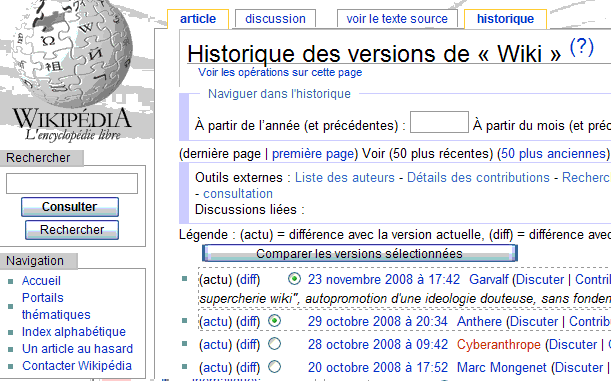This screenshot has height=381, width=611.
Task: Open the 23 novembre 2008 à 17:42 revision
Action: pyautogui.click(x=384, y=280)
